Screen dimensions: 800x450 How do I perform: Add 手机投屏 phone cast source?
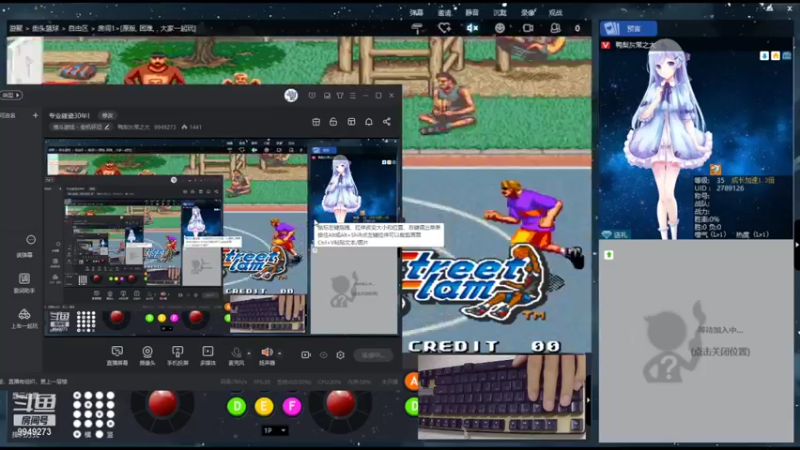[177, 355]
